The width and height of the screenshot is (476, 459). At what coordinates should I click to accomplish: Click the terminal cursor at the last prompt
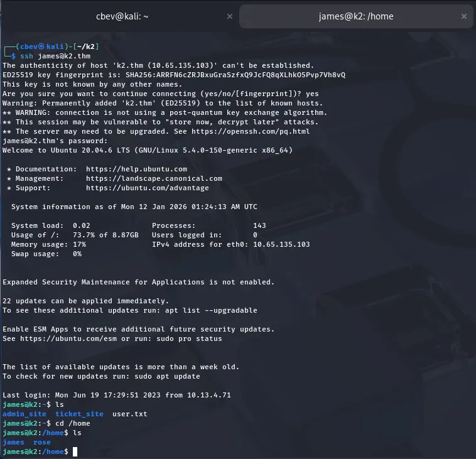pyautogui.click(x=75, y=451)
